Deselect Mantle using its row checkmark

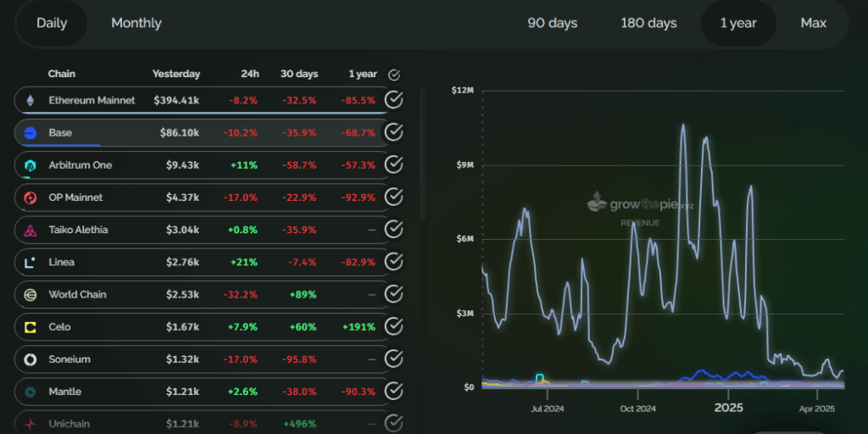click(x=393, y=392)
